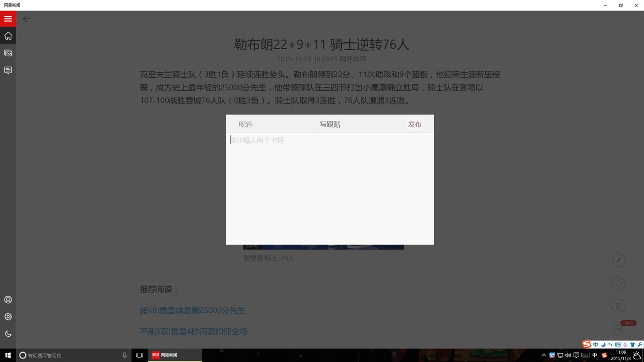Open the link 不刷3双!詹皇4秒闪袭扣惊全场

[193, 331]
